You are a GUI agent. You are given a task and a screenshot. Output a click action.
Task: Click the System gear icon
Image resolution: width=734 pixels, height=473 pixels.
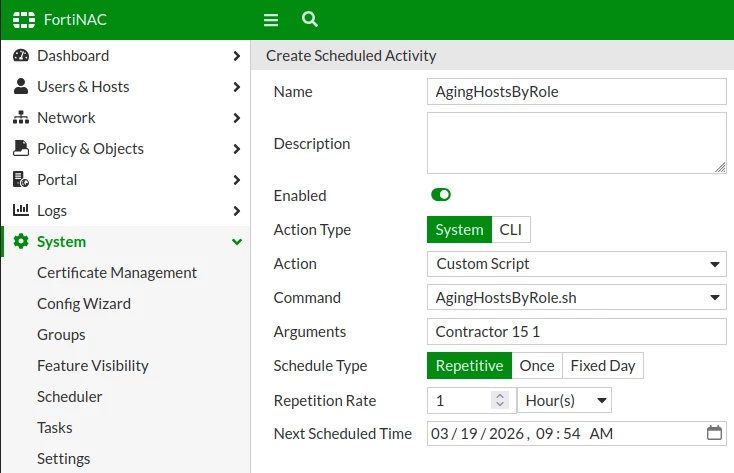21,241
